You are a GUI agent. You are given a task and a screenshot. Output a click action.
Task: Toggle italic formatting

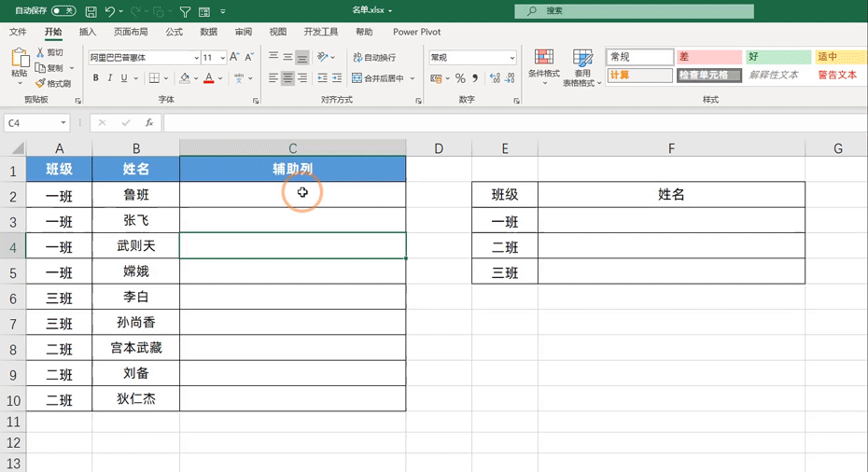[109, 78]
